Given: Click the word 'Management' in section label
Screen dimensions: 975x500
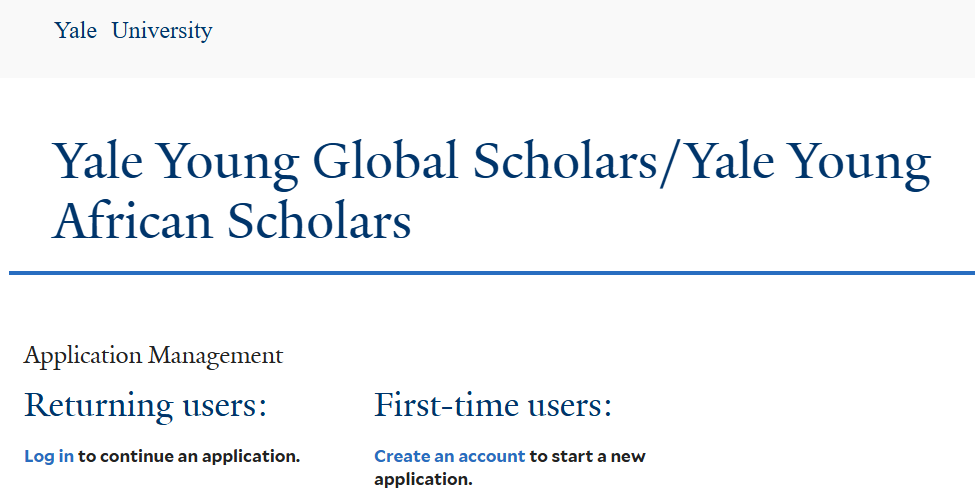Looking at the screenshot, I should (x=216, y=355).
